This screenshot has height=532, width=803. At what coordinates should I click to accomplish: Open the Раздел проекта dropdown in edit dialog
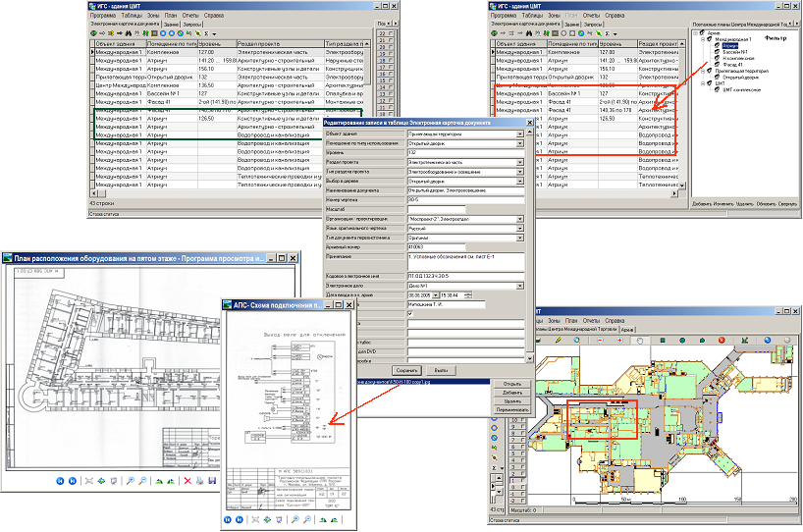coord(520,162)
